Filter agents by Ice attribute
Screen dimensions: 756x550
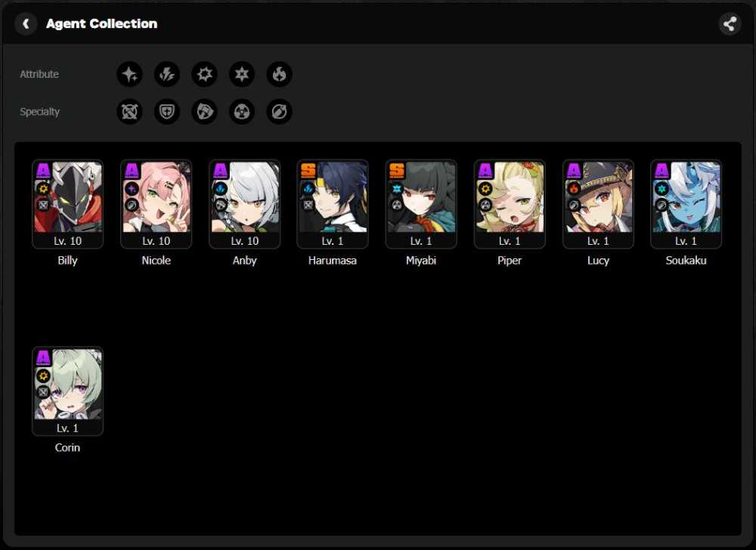click(x=242, y=74)
